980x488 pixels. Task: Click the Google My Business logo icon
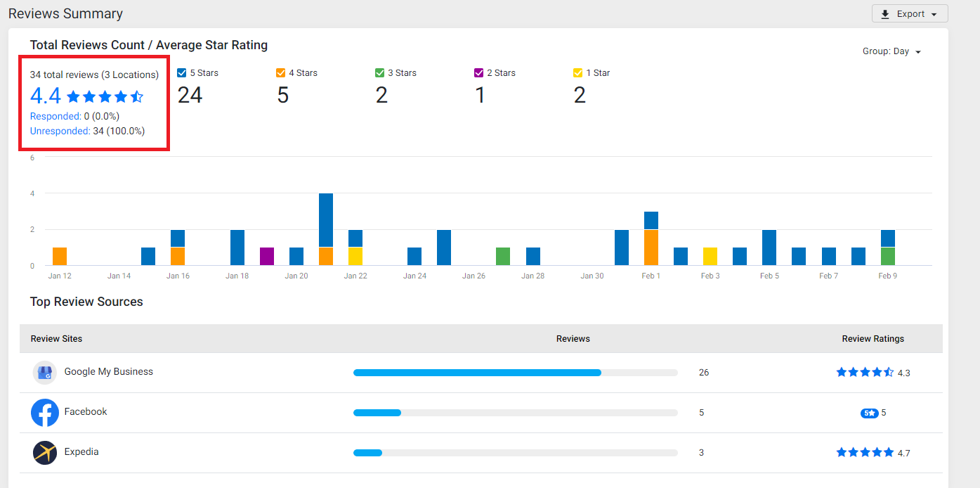pos(45,373)
